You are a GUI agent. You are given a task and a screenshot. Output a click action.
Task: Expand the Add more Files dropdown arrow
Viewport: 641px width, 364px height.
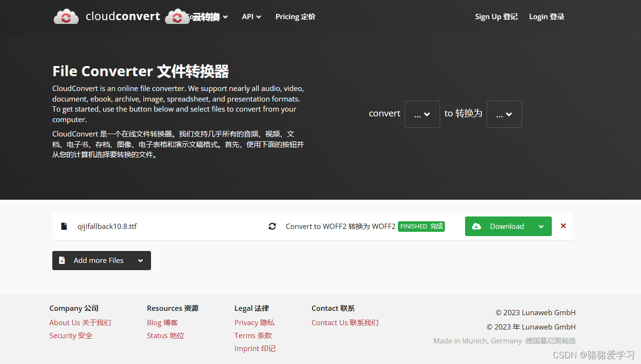pos(140,261)
